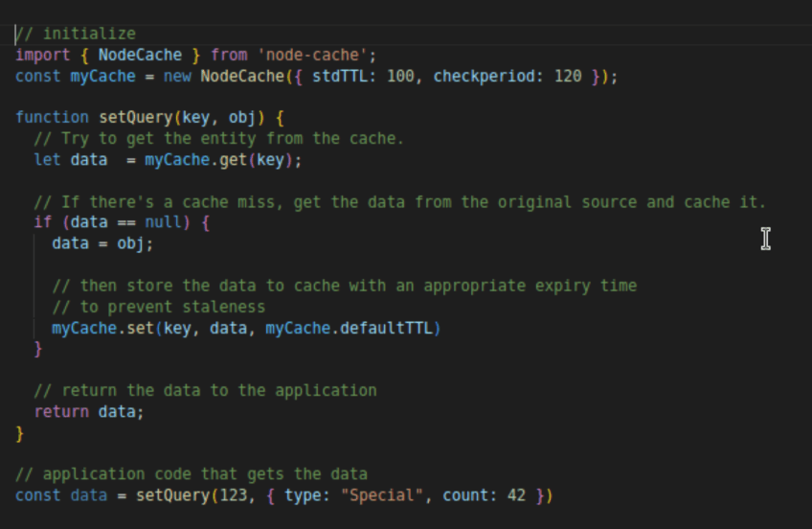The image size is (812, 529).
Task: Click the 'node-cache' import string
Action: 313,55
